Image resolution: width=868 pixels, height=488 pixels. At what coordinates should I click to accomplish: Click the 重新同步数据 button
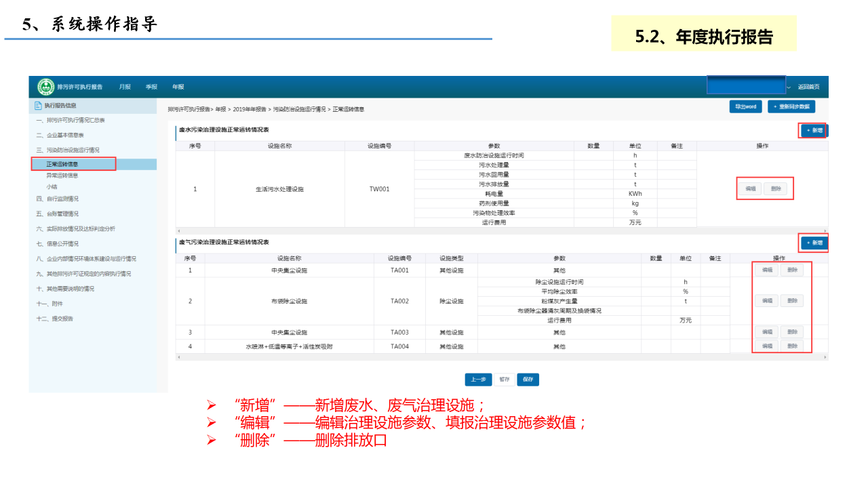791,106
